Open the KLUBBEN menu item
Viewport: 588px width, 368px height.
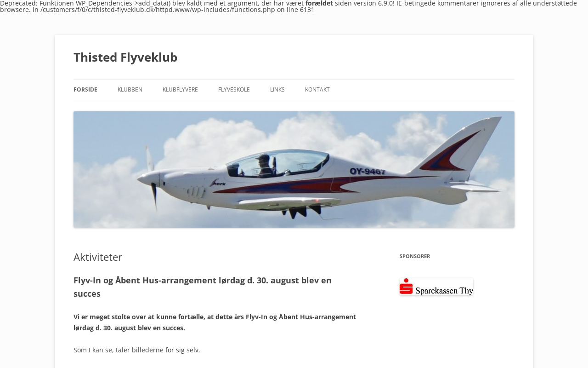(x=130, y=90)
